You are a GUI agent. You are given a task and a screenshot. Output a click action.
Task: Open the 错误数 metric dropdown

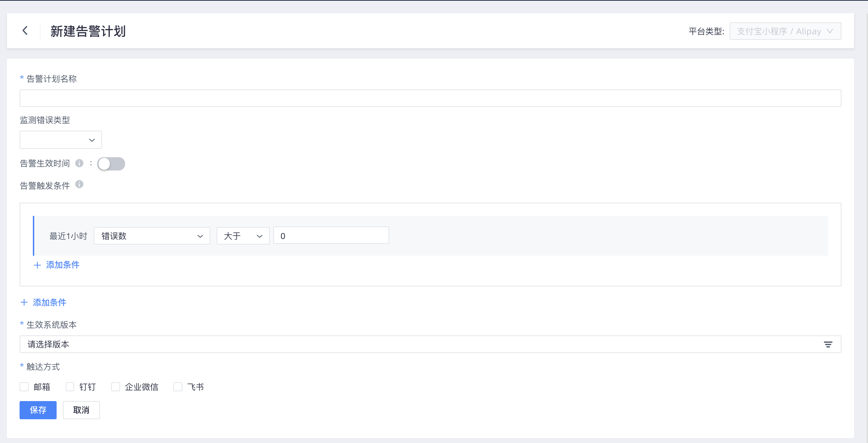point(152,236)
